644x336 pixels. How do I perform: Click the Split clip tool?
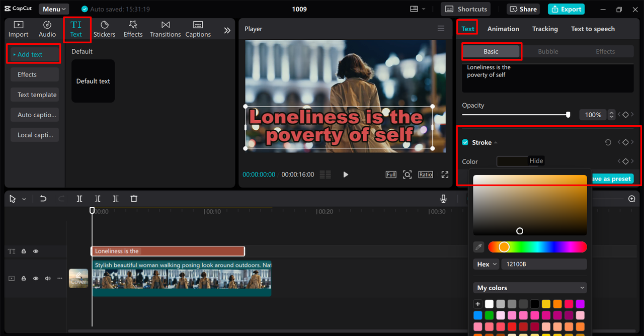coord(79,199)
